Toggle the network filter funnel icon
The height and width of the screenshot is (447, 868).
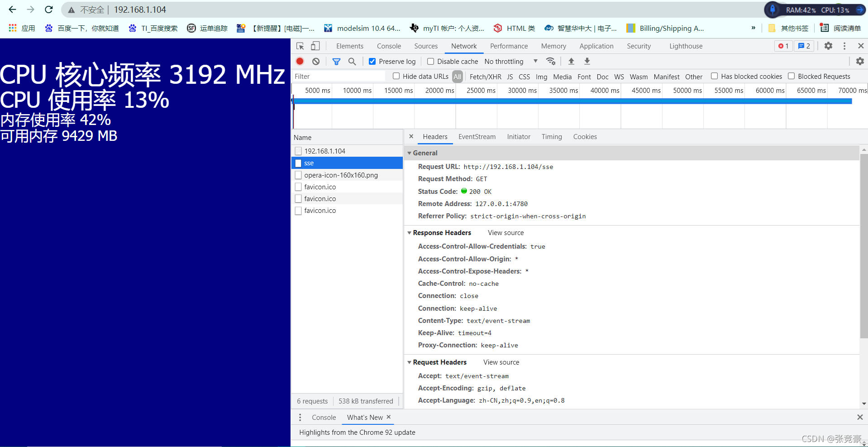click(336, 61)
